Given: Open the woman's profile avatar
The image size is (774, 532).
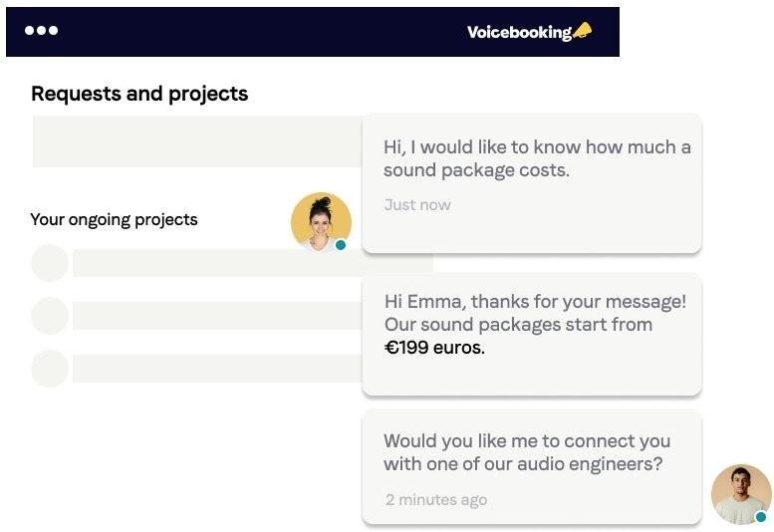Looking at the screenshot, I should 320,220.
